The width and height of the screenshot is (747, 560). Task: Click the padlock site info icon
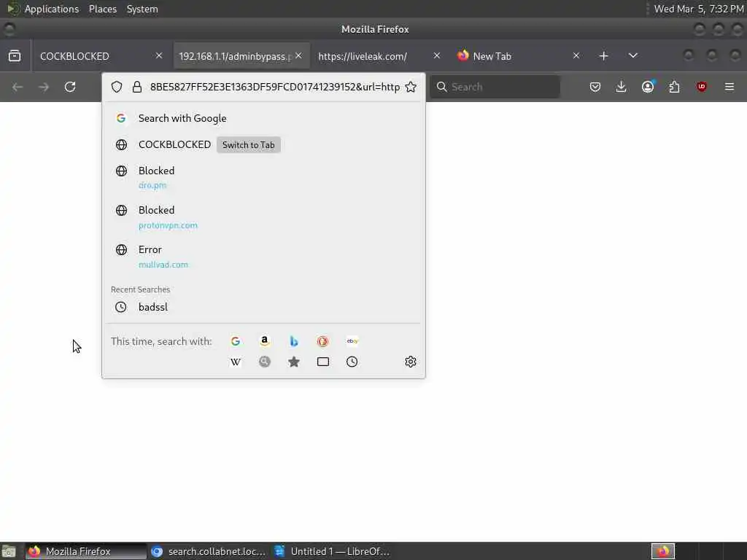point(137,87)
